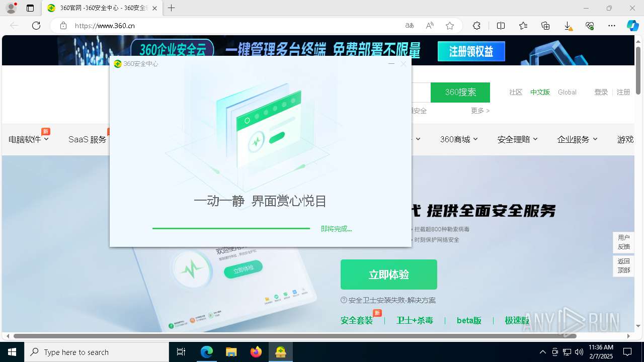Toggle split screen view icon
Viewport: 644px width, 362px height.
[x=501, y=26]
